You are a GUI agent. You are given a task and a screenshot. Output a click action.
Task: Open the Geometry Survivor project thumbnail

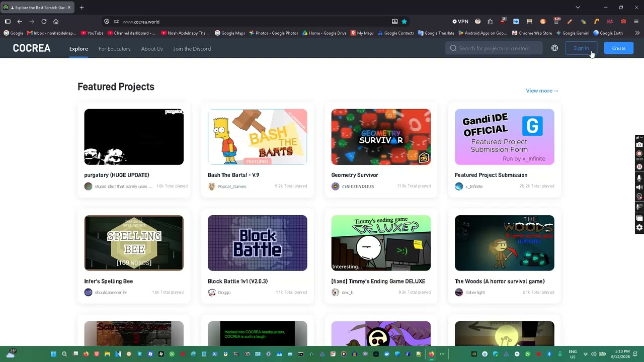tap(381, 137)
